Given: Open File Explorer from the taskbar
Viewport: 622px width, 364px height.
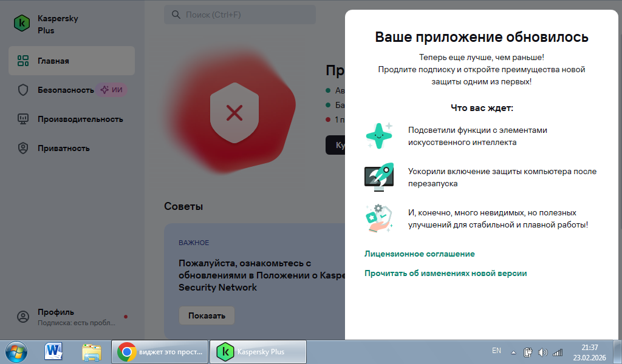Looking at the screenshot, I should tap(92, 352).
